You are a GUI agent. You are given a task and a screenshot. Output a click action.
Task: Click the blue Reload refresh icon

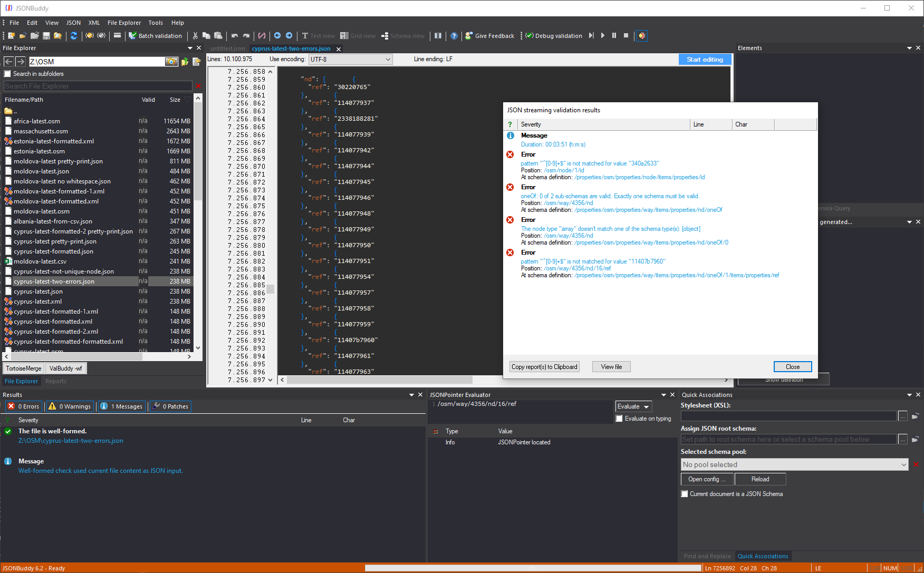pos(74,36)
